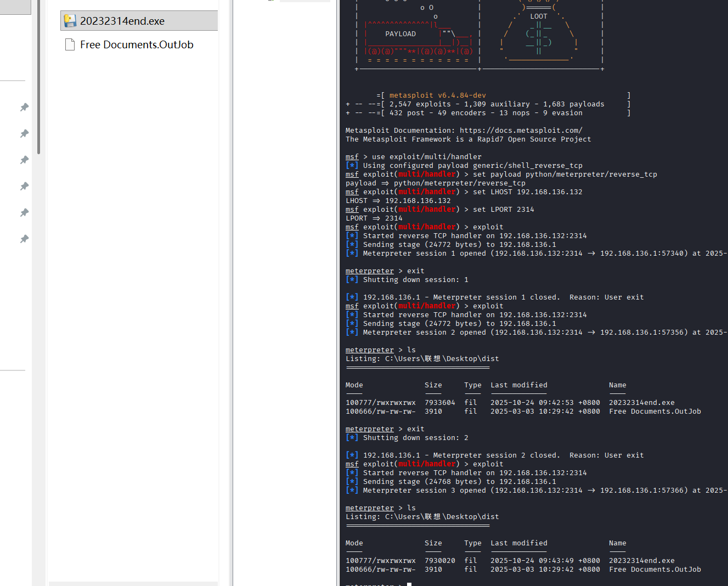Click the 'Meterpreter session 3 opened' line

(536, 491)
